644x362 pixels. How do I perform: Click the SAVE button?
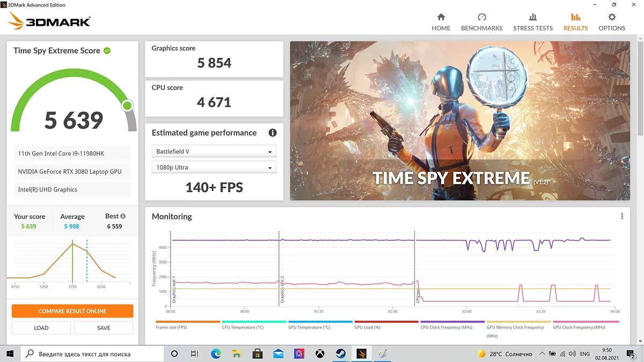[x=104, y=328]
